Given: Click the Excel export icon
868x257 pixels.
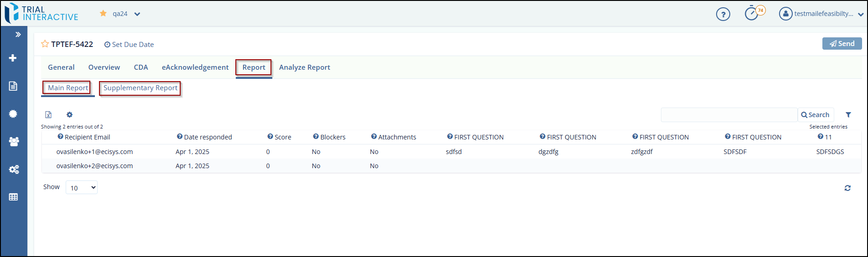Looking at the screenshot, I should pyautogui.click(x=48, y=115).
